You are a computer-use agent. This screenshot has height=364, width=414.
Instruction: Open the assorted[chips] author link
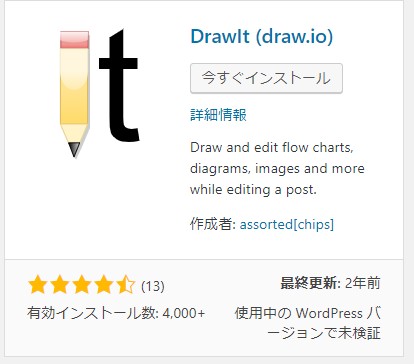pyautogui.click(x=287, y=224)
